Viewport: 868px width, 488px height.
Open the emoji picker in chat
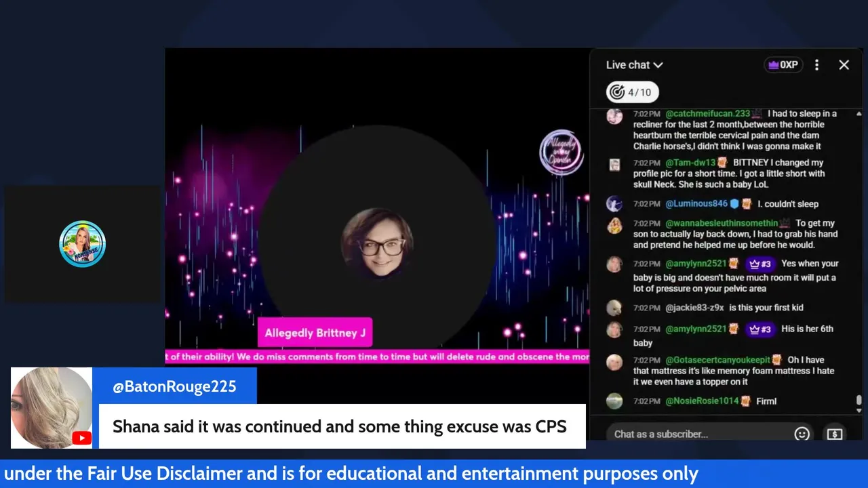point(802,434)
